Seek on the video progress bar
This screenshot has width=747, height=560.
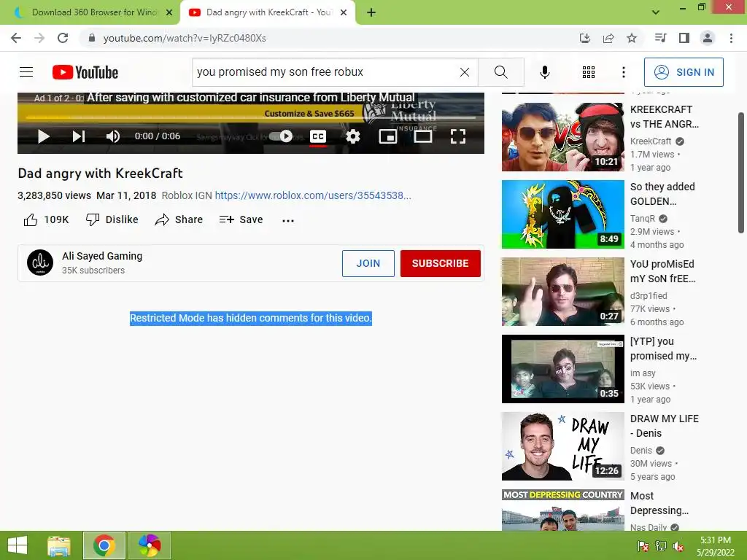pos(251,117)
